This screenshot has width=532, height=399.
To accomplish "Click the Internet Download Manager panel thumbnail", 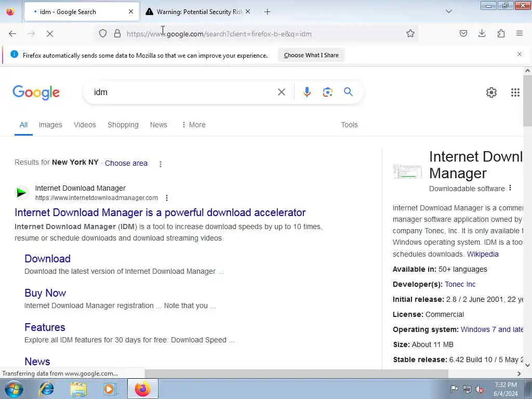I will pyautogui.click(x=407, y=171).
